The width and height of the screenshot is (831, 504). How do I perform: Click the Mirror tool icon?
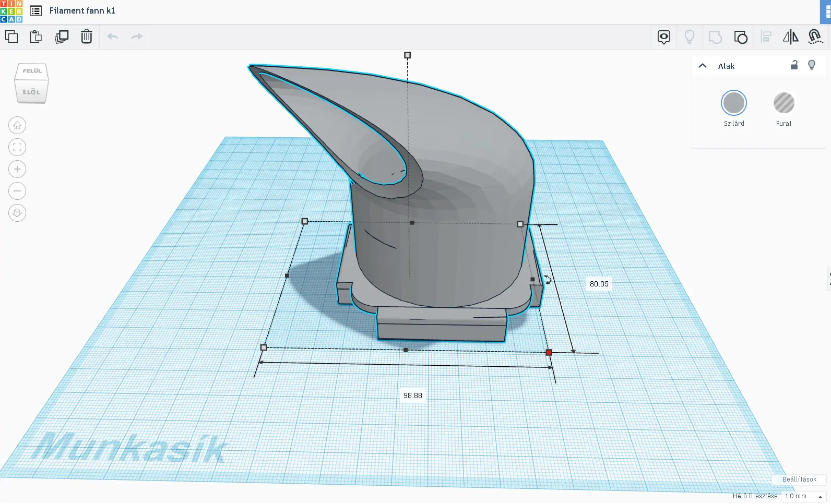pyautogui.click(x=791, y=37)
